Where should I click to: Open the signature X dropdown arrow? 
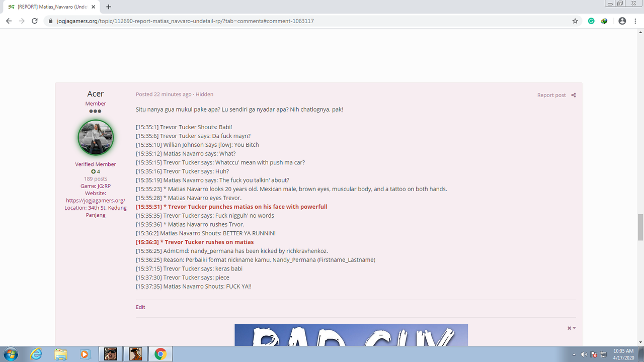click(x=572, y=328)
